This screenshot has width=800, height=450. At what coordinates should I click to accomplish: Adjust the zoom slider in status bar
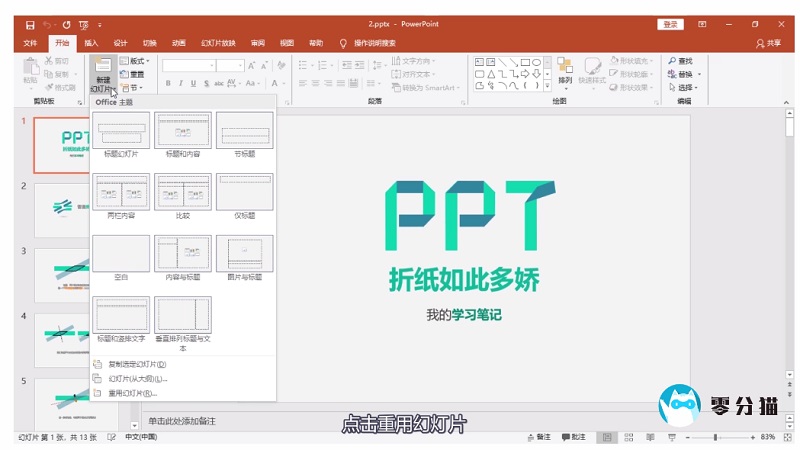click(x=715, y=438)
